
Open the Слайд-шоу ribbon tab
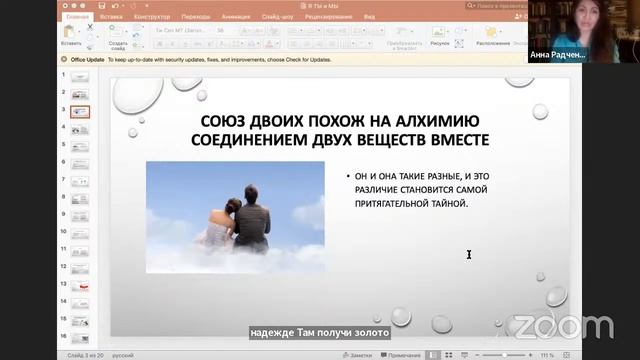tap(278, 17)
